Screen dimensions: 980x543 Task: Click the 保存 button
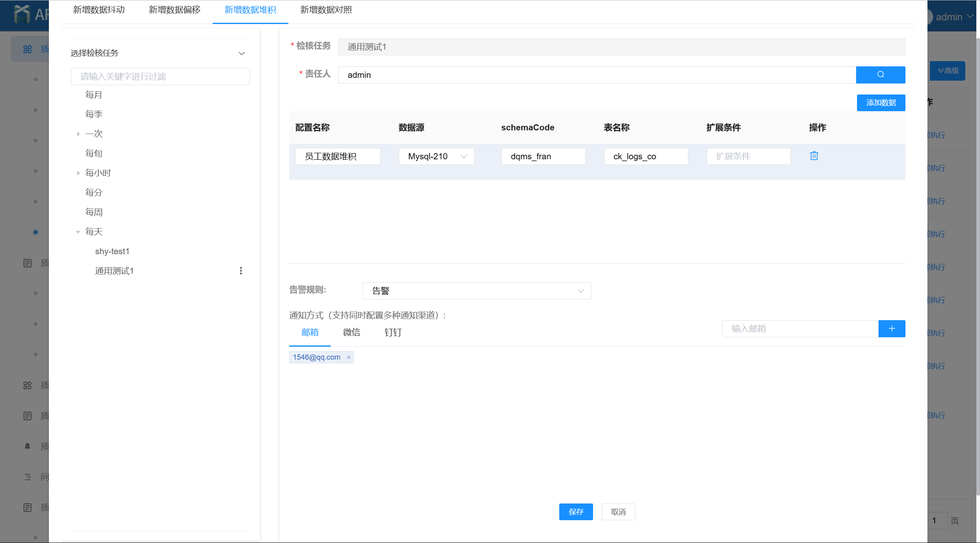(576, 512)
